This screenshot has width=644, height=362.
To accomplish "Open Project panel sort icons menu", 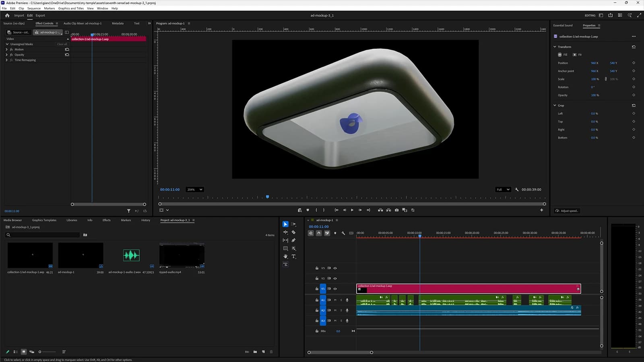I will click(64, 352).
